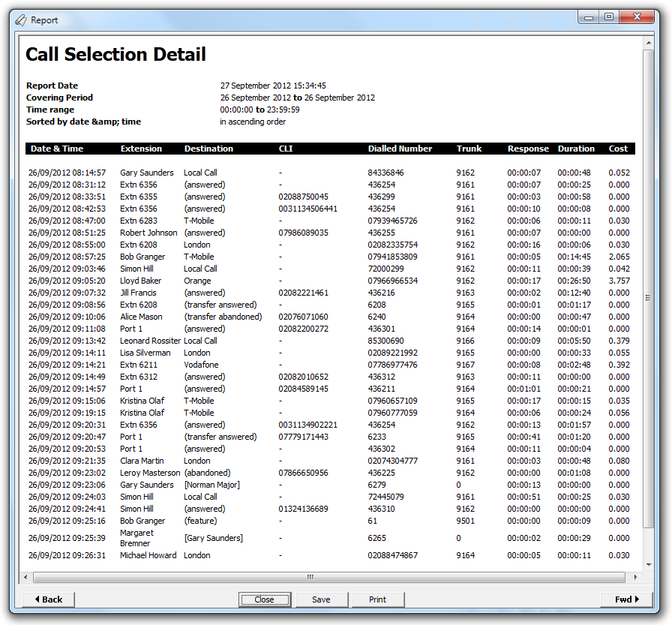The width and height of the screenshot is (672, 625).
Task: Click the Lloyd Baker extension entry
Action: (x=140, y=281)
